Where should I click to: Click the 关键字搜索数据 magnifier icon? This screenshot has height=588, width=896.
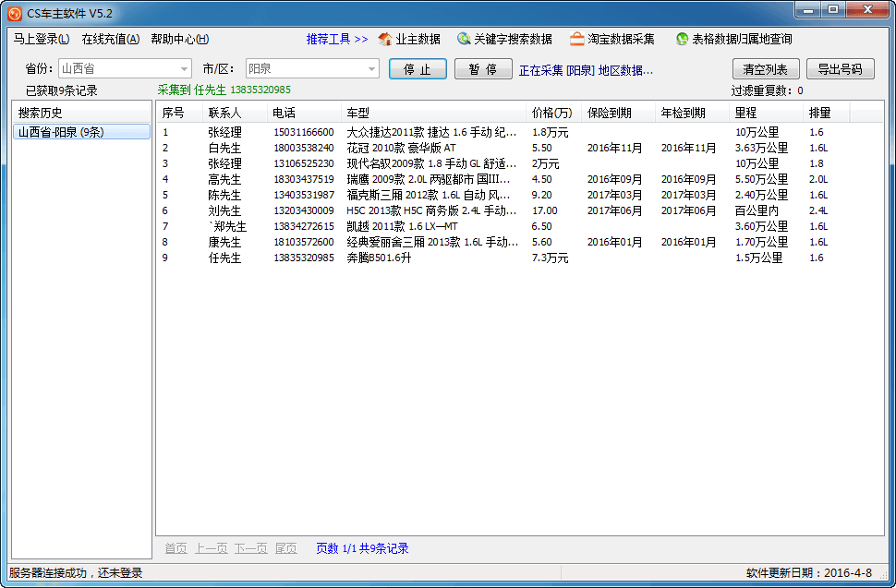pos(464,40)
